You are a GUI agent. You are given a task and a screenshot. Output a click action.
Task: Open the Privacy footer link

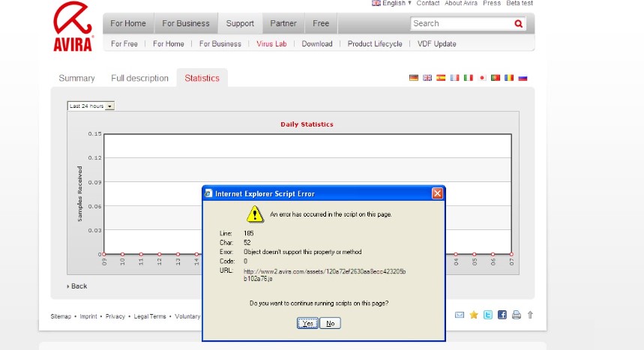[115, 316]
